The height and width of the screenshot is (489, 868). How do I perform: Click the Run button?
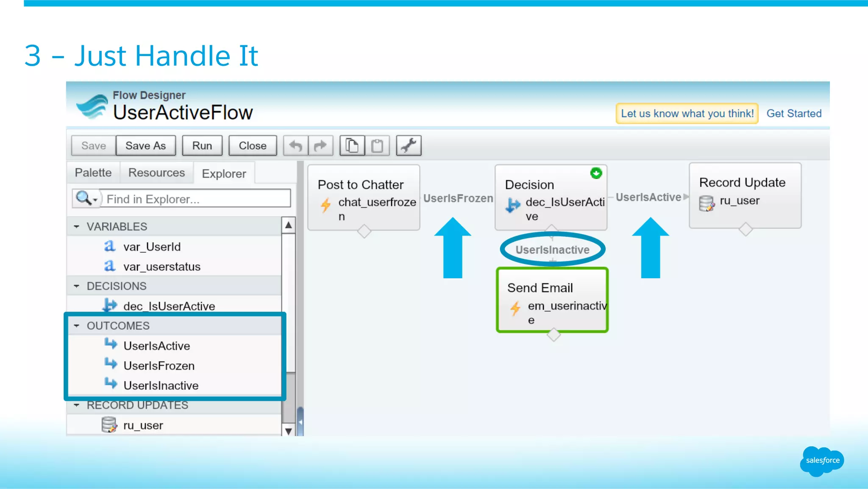tap(202, 146)
